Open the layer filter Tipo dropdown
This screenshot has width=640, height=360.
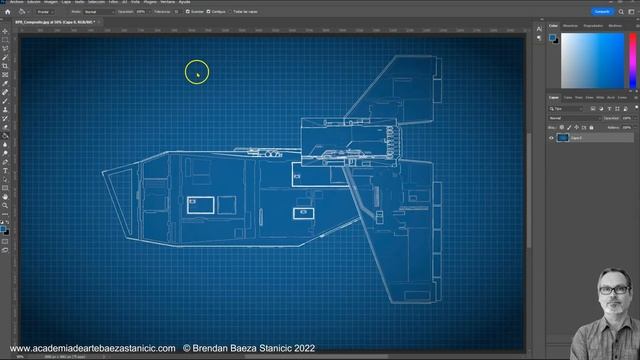pyautogui.click(x=566, y=109)
